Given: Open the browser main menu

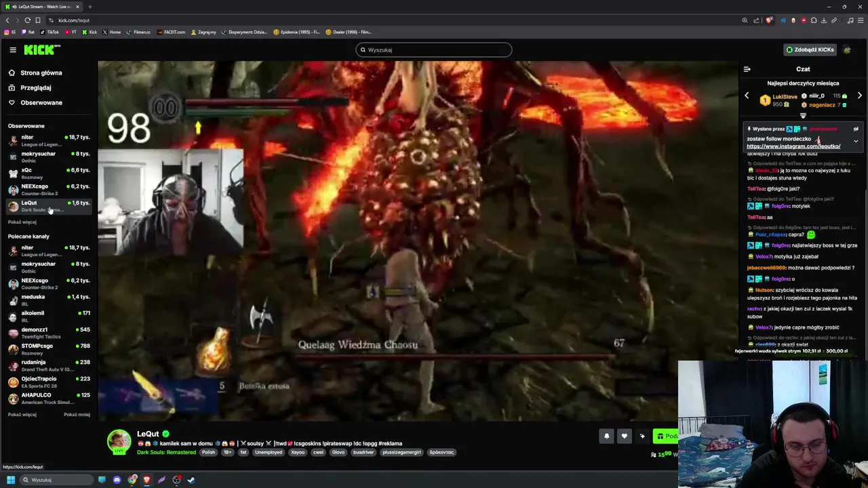Looking at the screenshot, I should pyautogui.click(x=861, y=20).
